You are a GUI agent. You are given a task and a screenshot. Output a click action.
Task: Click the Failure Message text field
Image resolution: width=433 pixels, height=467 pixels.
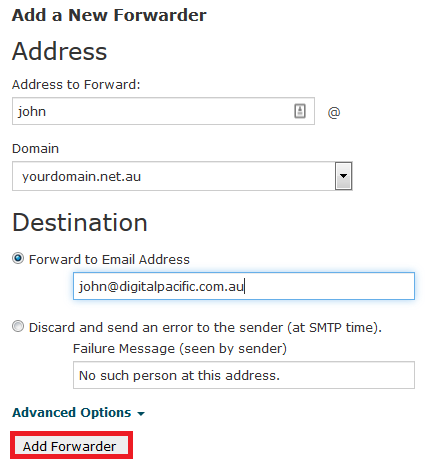click(x=244, y=375)
